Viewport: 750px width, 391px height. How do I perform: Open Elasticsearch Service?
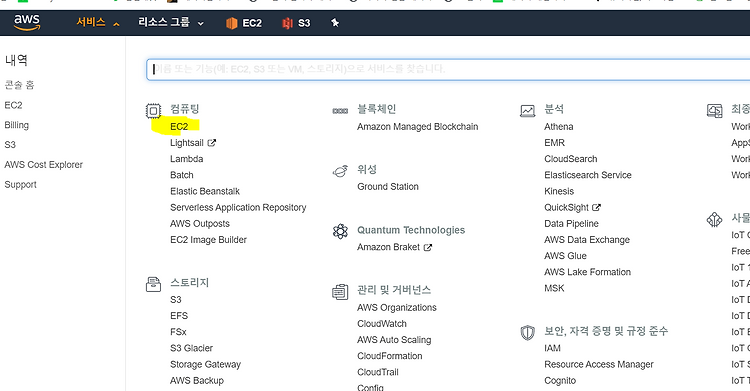click(x=588, y=175)
